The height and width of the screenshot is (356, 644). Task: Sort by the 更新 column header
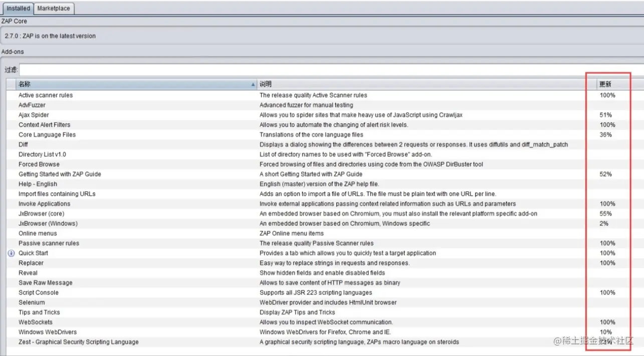coord(620,84)
